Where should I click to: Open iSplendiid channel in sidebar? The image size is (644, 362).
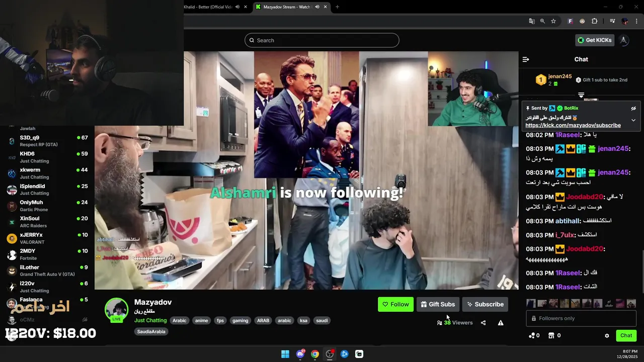coord(48,190)
